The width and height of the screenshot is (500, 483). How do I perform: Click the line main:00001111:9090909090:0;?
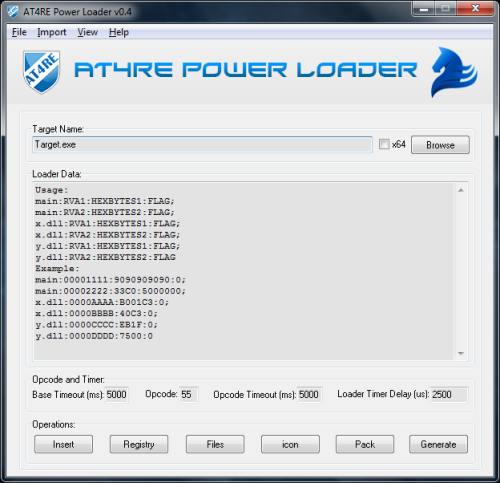pyautogui.click(x=110, y=280)
